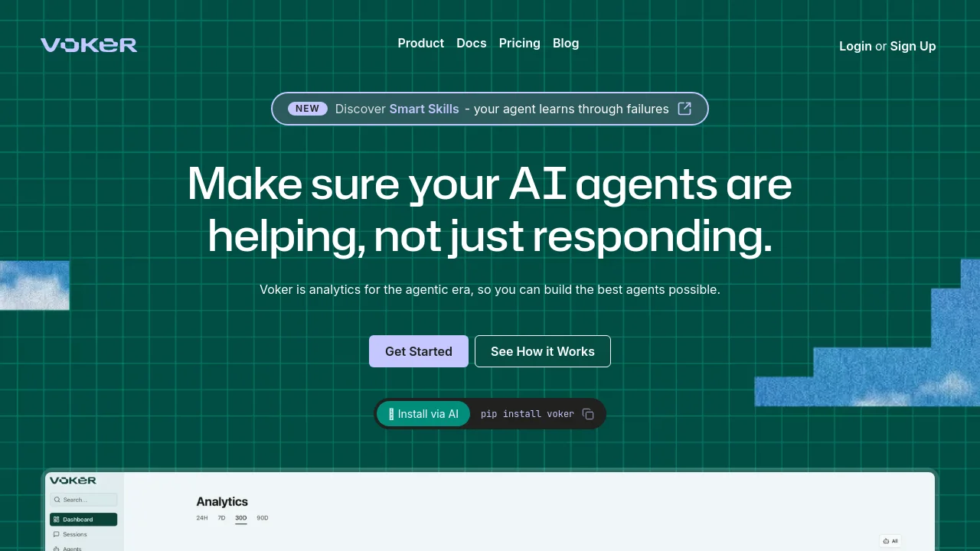Viewport: 980px width, 551px height.
Task: Click the Search field in dashboard preview
Action: (83, 500)
